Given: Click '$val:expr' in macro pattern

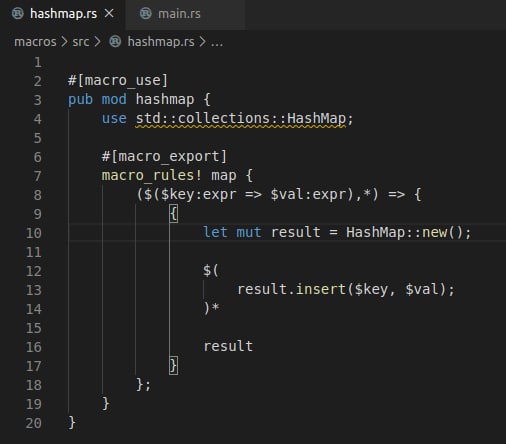Looking at the screenshot, I should [308, 195].
